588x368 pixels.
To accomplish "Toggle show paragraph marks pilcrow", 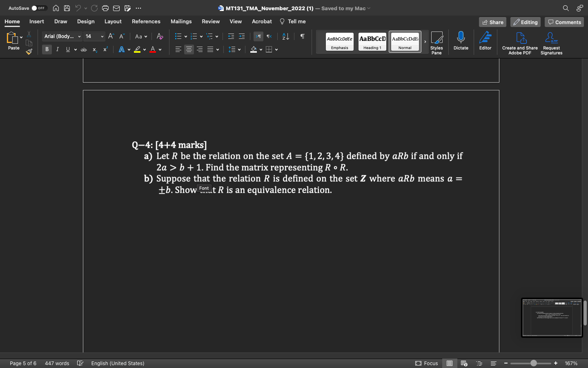I will coord(303,36).
